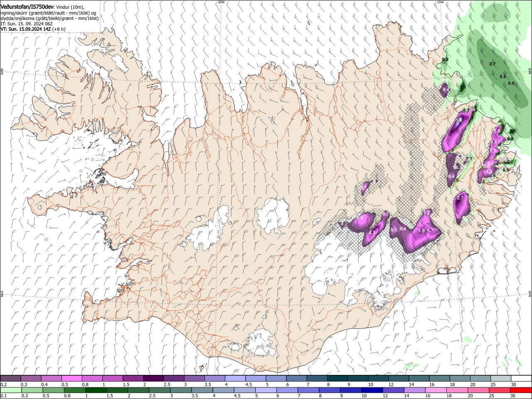Pick the white final swatch after 30 in the top legend
Image resolution: width=532 pixels, height=399 pixels.
[x=522, y=378]
